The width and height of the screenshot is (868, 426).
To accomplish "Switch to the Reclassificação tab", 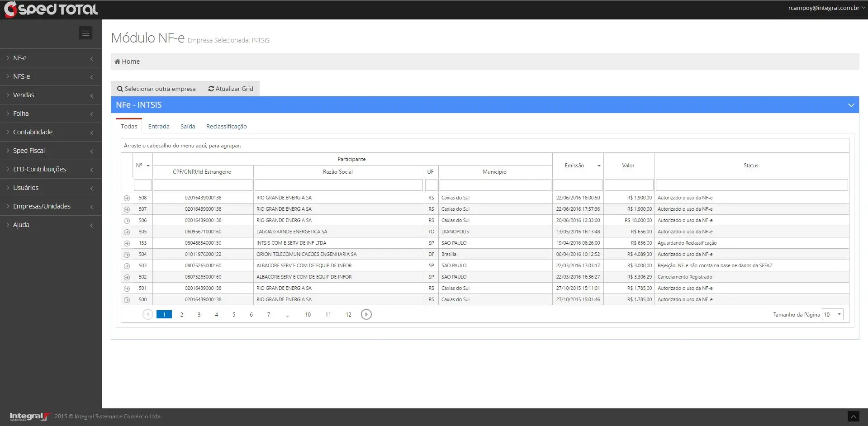I will tap(226, 126).
